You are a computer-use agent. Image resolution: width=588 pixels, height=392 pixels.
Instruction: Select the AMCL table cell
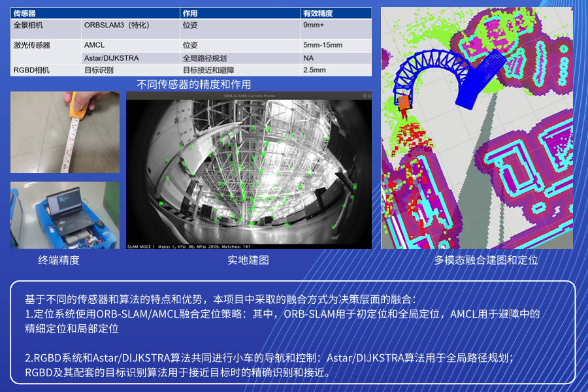tap(95, 45)
